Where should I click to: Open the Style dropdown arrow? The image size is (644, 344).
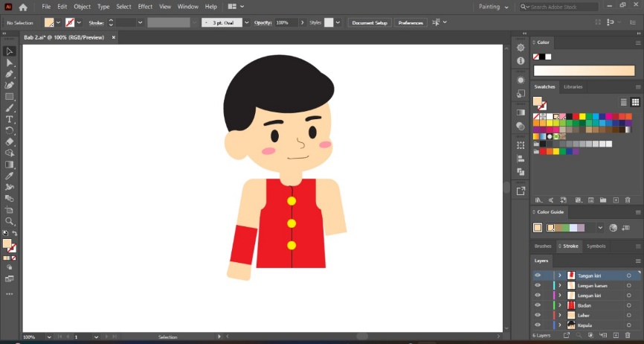tap(338, 22)
